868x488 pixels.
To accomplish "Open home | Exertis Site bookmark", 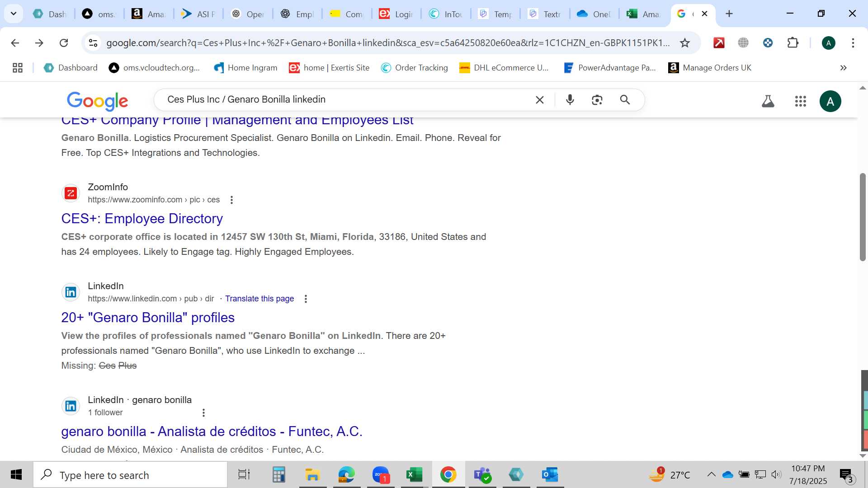I will (x=329, y=68).
